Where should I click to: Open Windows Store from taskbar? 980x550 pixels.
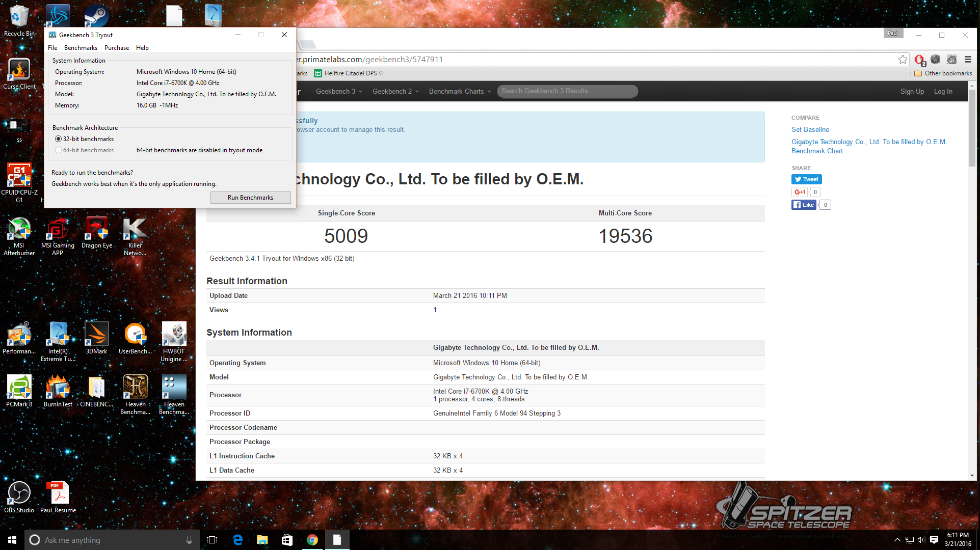(x=287, y=540)
